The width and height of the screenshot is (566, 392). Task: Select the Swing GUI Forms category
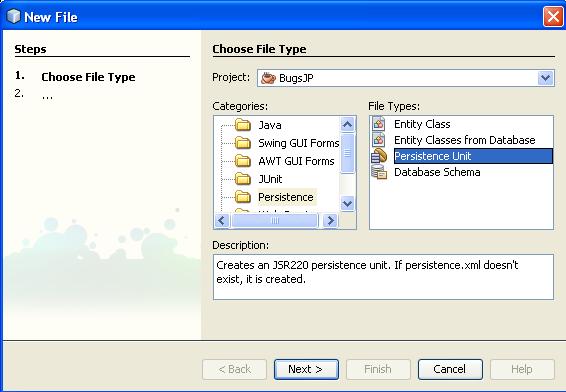coord(299,143)
